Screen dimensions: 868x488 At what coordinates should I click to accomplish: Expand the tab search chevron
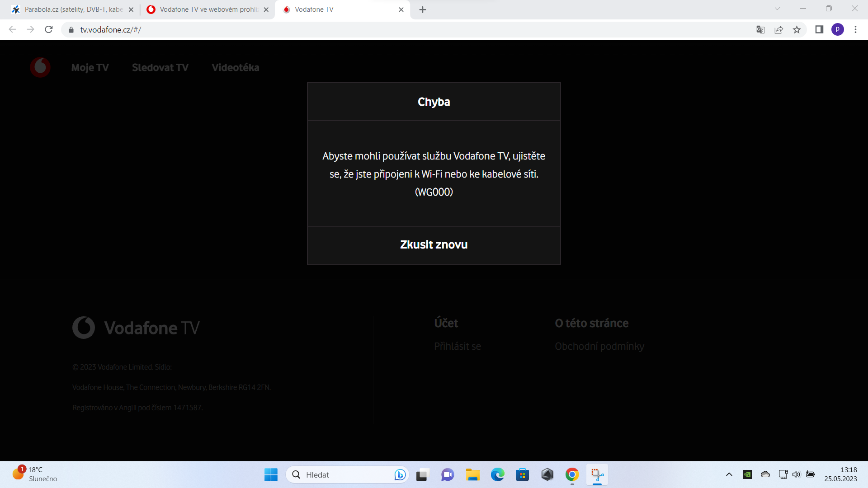777,9
